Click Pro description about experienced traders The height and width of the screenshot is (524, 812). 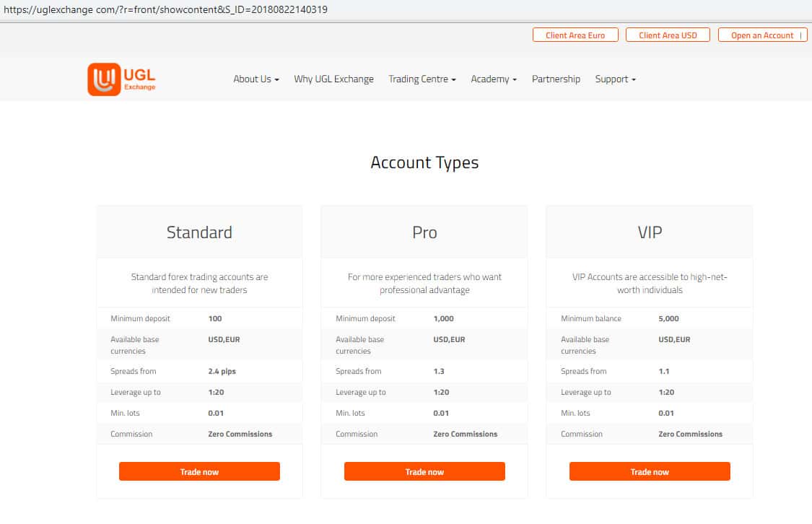click(x=424, y=283)
